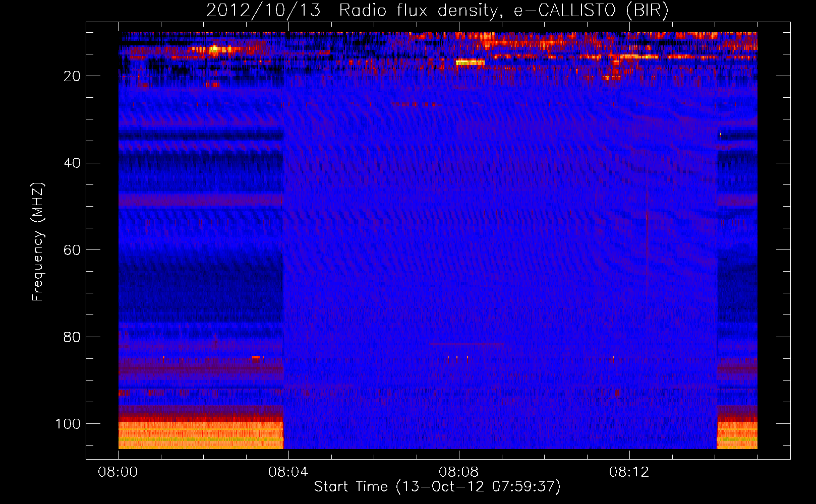Click the '80' frequency tick label
816x504 pixels.
tap(72, 337)
